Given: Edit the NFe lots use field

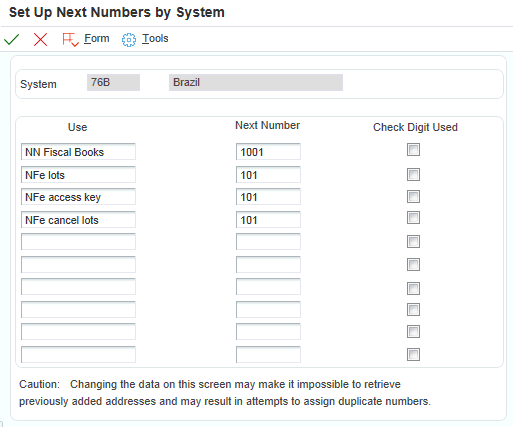Looking at the screenshot, I should 78,175.
